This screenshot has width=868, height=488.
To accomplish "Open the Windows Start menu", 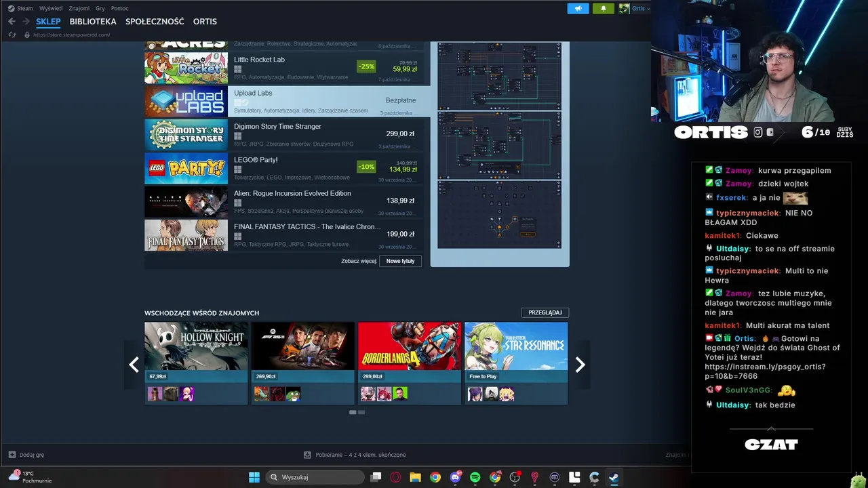I will click(x=254, y=477).
